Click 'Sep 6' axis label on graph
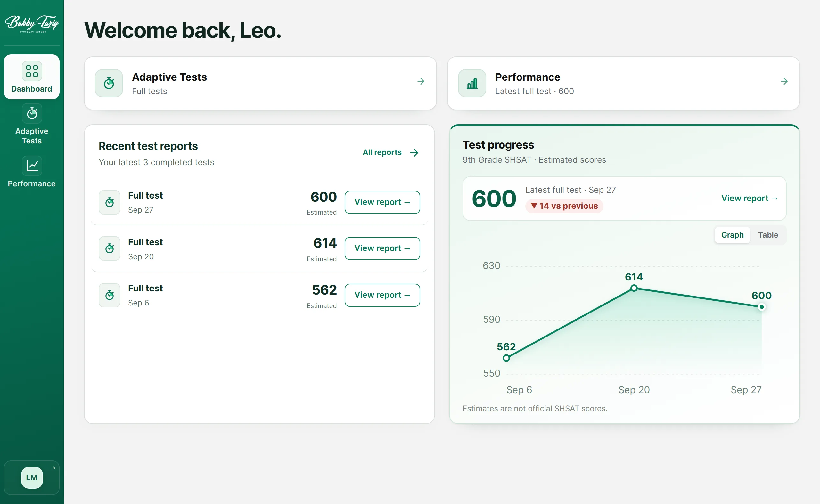Image resolution: width=820 pixels, height=504 pixels. (519, 390)
